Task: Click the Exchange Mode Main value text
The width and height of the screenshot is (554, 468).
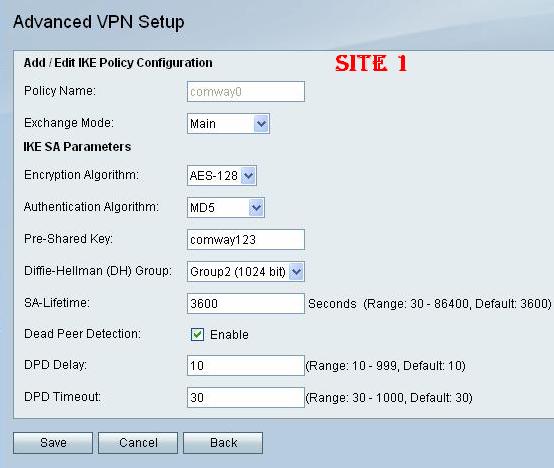Action: pyautogui.click(x=203, y=124)
